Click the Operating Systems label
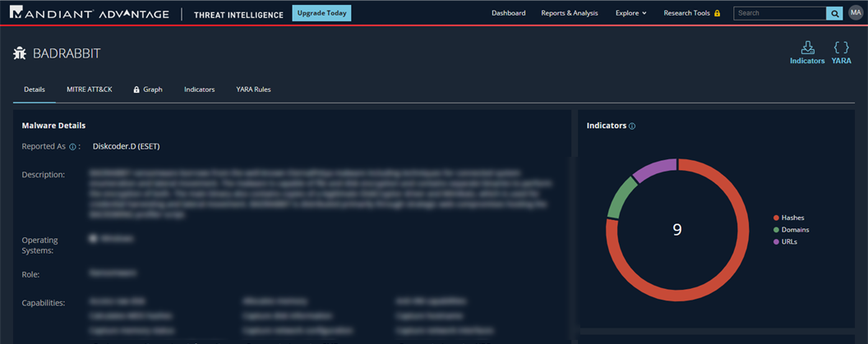The height and width of the screenshot is (344, 868). coord(39,245)
